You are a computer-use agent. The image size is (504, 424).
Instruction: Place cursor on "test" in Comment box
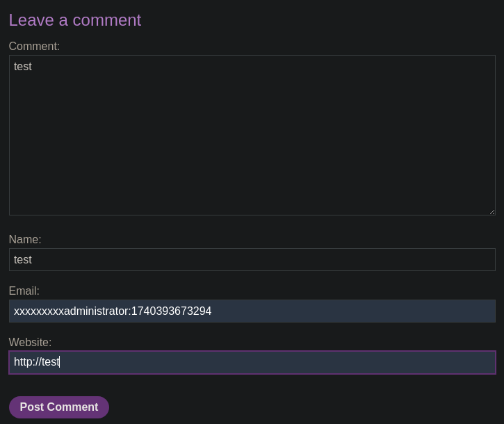(x=23, y=67)
